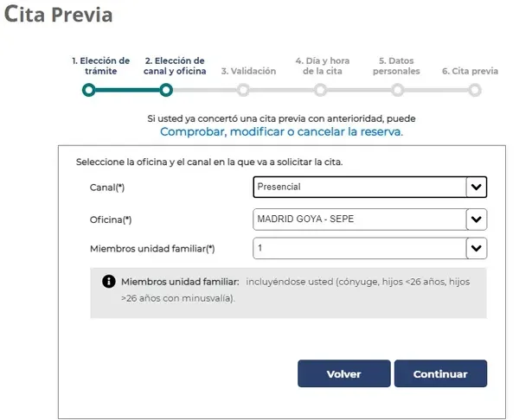Click the step 5 Datos personales circle
The image size is (519, 420).
click(x=397, y=90)
